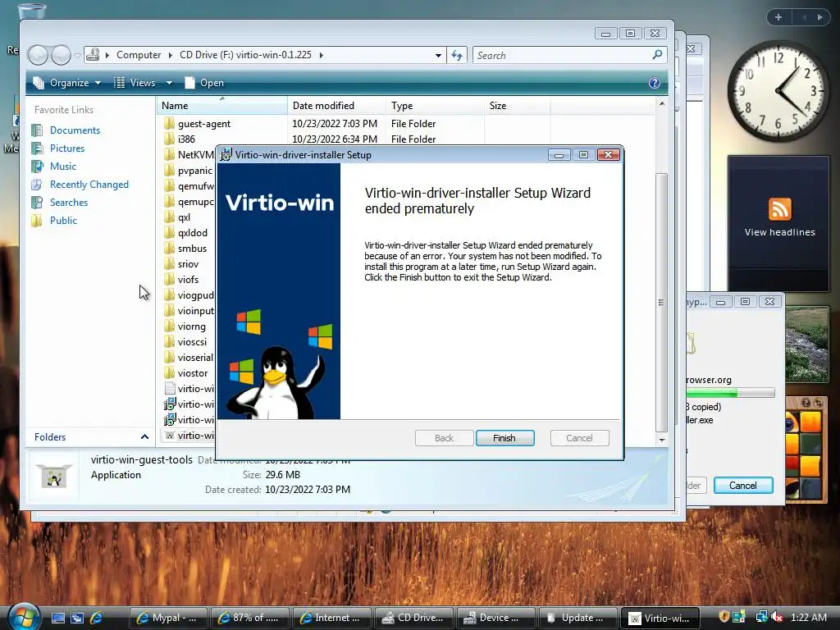Click Cancel in the Virtio-win setup wizard
Screen dimensions: 840x630
580,438
